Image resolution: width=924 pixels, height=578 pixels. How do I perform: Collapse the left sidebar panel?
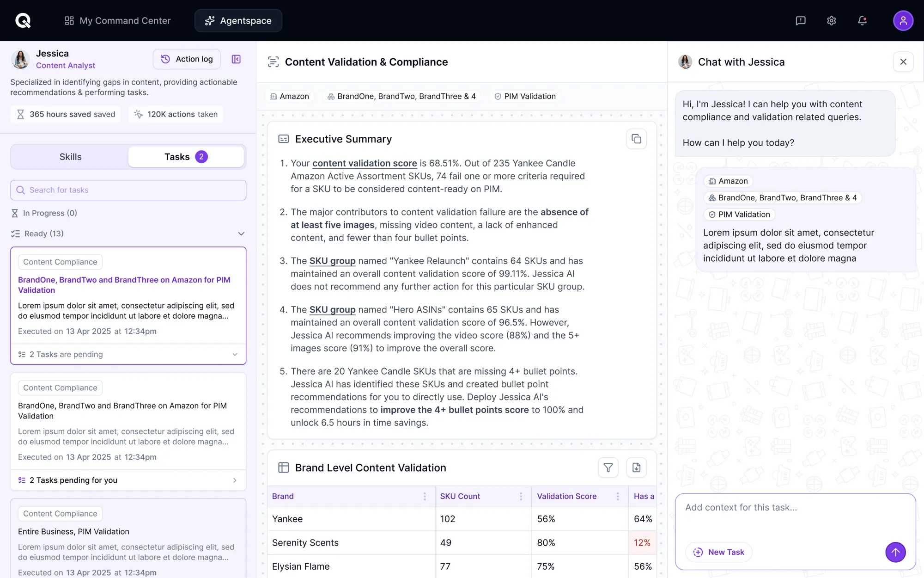[236, 59]
